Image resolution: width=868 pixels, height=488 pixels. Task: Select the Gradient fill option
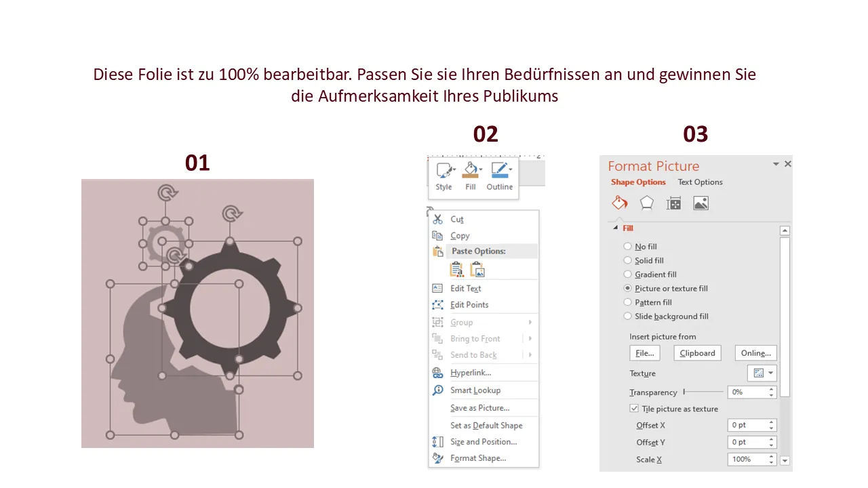(x=628, y=274)
